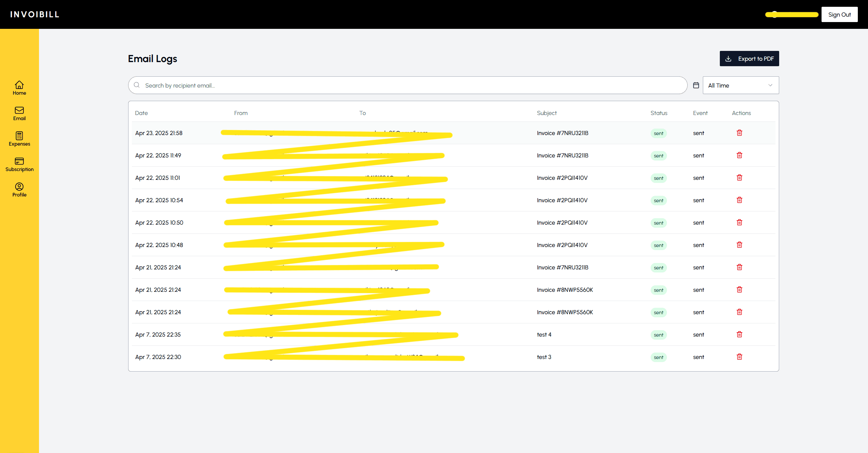
Task: Click the Status column header
Action: (658, 113)
